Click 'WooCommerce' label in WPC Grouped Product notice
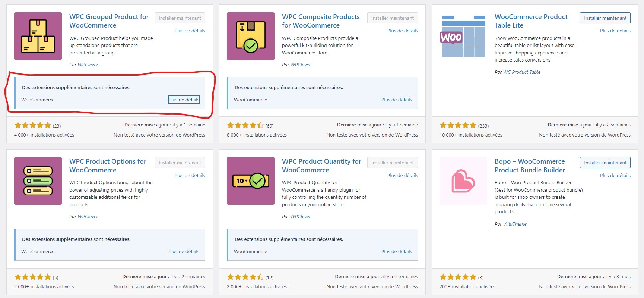This screenshot has height=298, width=644. coord(38,100)
